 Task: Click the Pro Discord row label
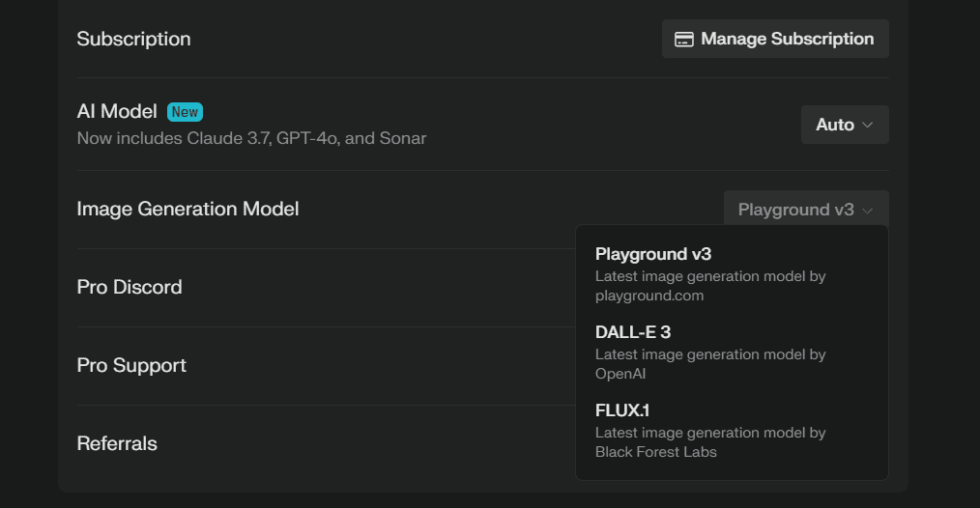130,288
